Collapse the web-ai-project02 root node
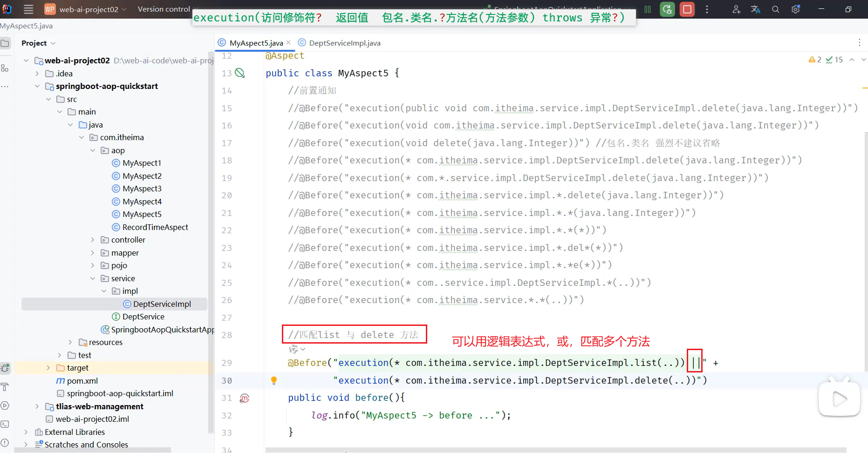This screenshot has height=453, width=868. tap(26, 61)
